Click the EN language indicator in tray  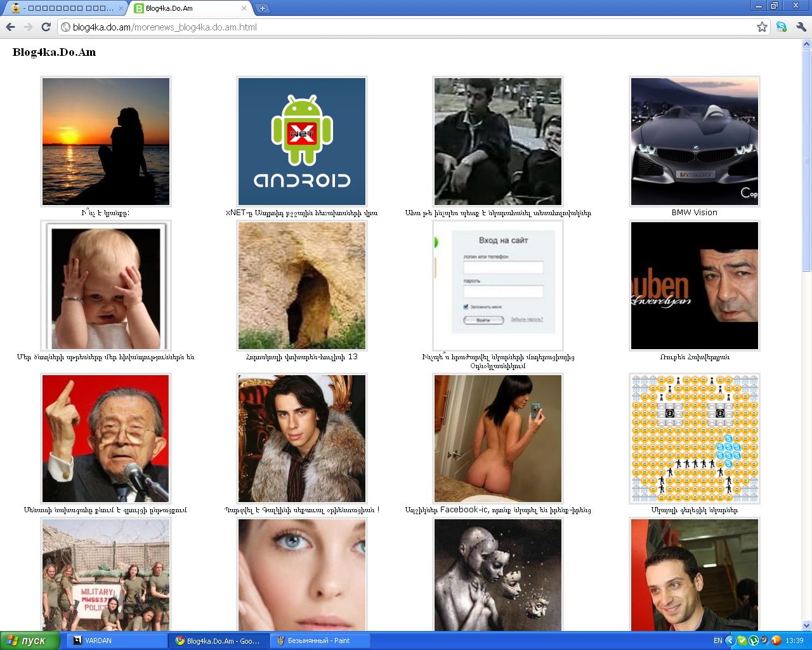717,640
